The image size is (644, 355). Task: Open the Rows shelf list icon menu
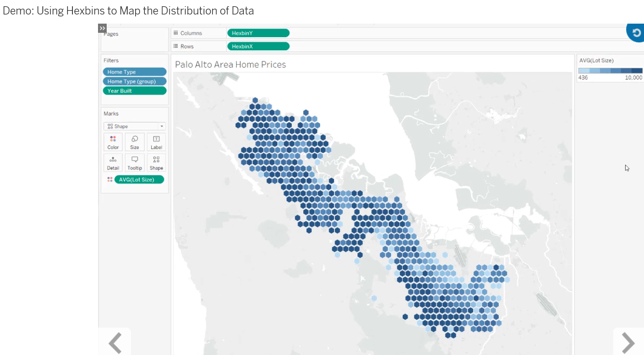point(176,46)
